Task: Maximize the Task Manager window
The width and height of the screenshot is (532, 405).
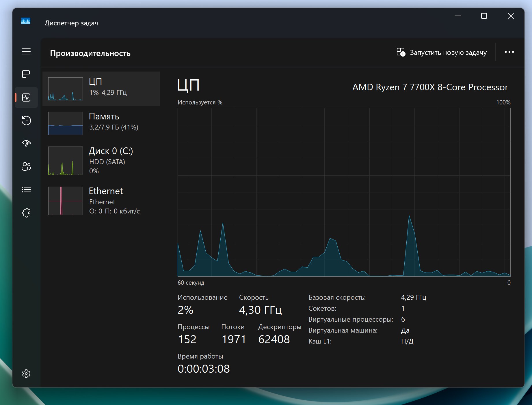Action: click(484, 16)
